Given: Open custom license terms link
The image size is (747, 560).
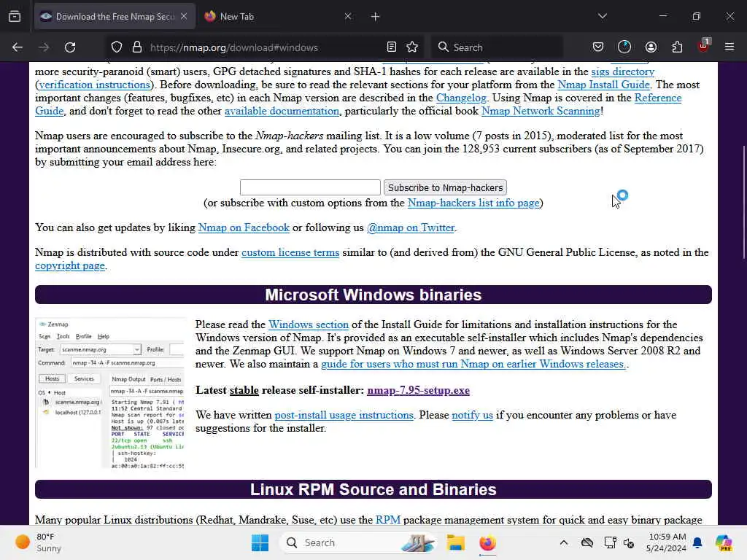Looking at the screenshot, I should (x=290, y=252).
